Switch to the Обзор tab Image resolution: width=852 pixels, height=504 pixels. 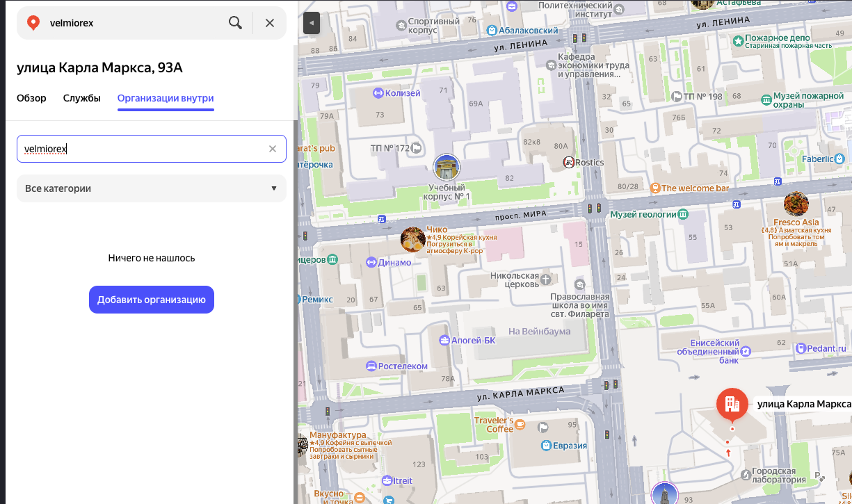[x=31, y=98]
